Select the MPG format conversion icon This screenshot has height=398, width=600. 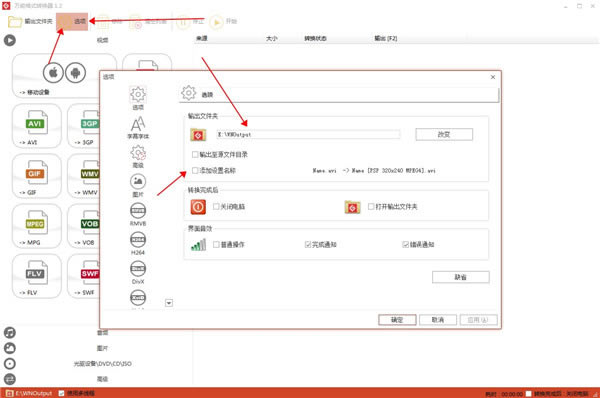pos(36,226)
